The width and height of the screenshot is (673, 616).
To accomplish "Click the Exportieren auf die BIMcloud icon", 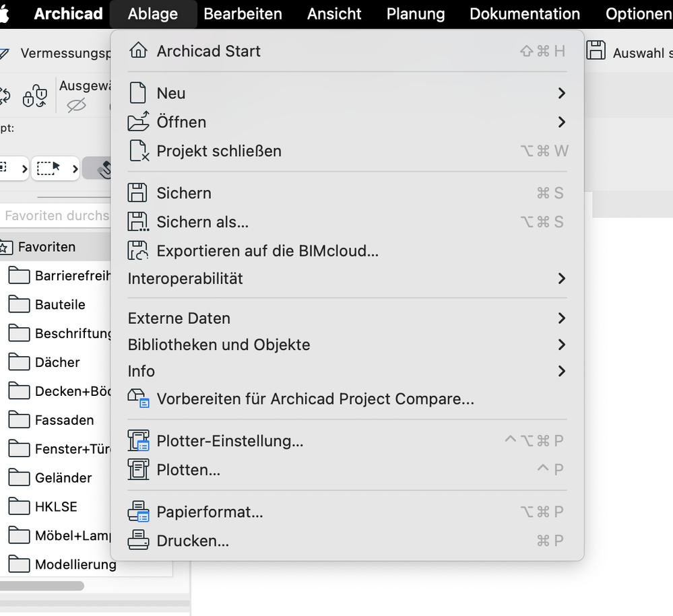I will (x=138, y=251).
